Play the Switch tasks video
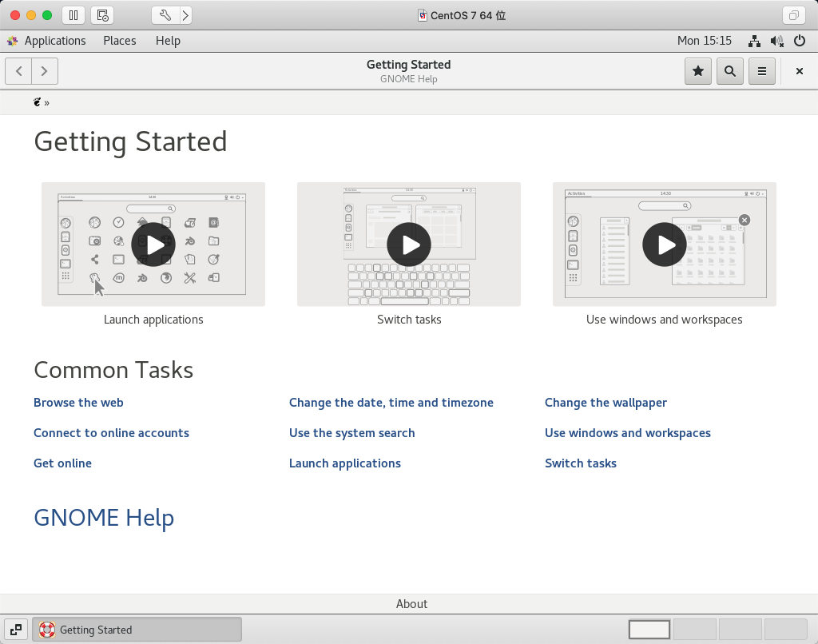 pyautogui.click(x=409, y=244)
